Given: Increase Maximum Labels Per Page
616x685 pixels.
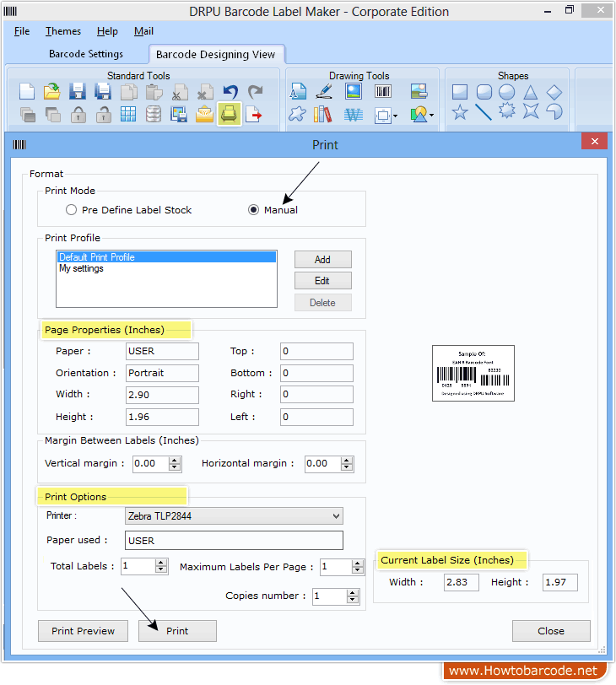Looking at the screenshot, I should click(x=358, y=564).
